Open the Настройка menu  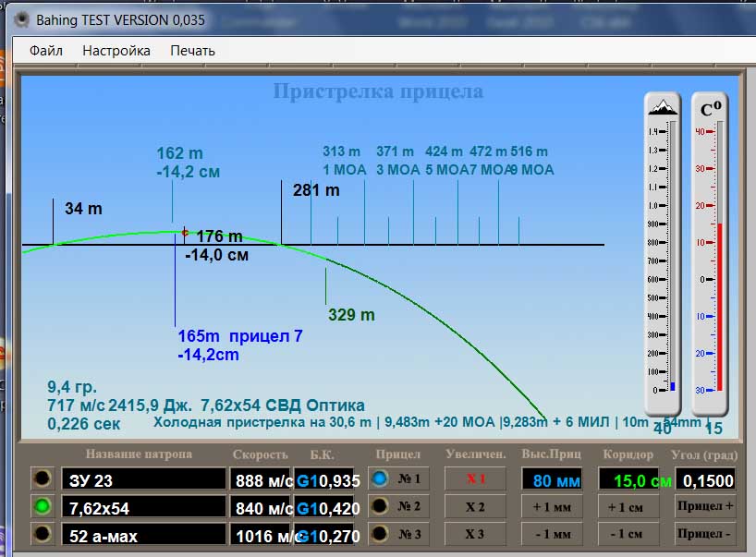click(116, 51)
